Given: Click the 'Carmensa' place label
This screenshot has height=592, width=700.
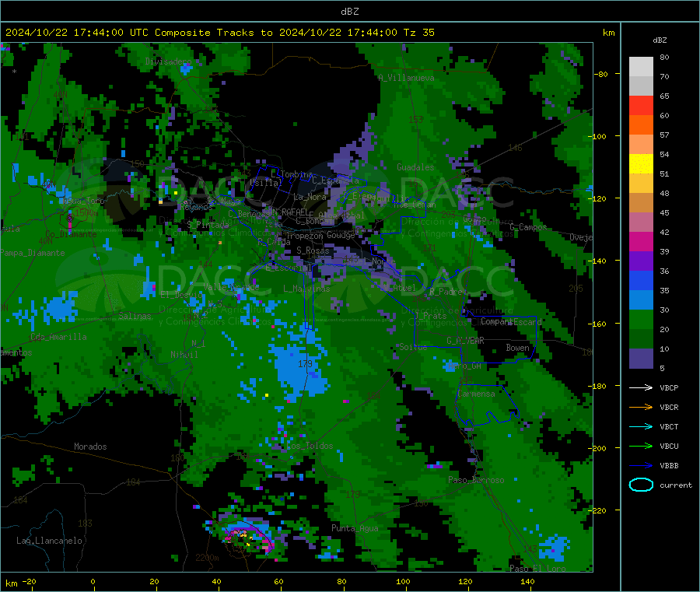Looking at the screenshot, I should click(x=477, y=394).
